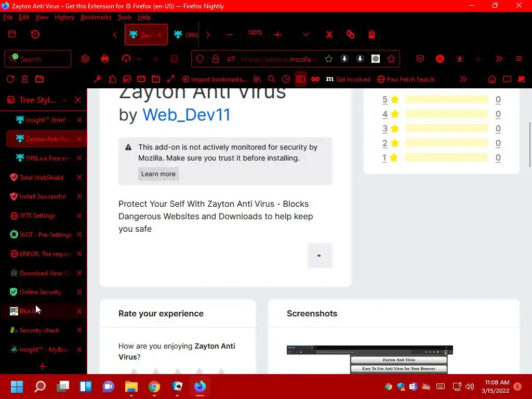This screenshot has width=532, height=399.
Task: Open the History menu
Action: [64, 17]
